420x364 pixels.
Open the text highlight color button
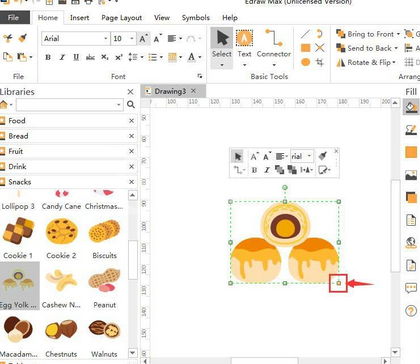tap(172, 57)
